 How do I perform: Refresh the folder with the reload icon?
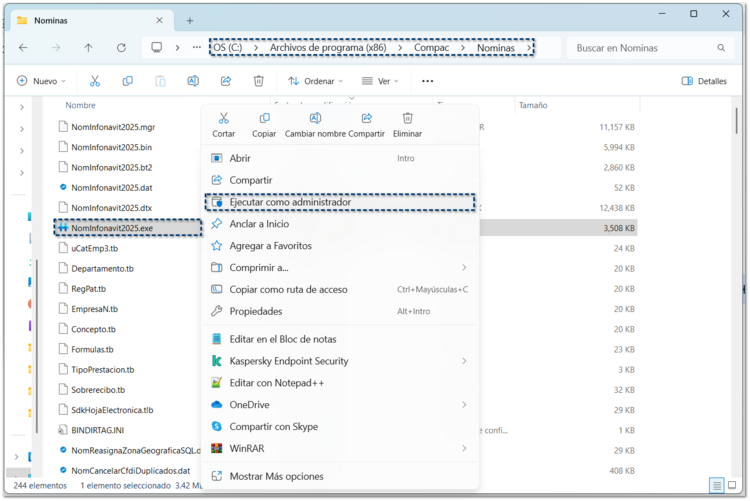click(x=121, y=47)
